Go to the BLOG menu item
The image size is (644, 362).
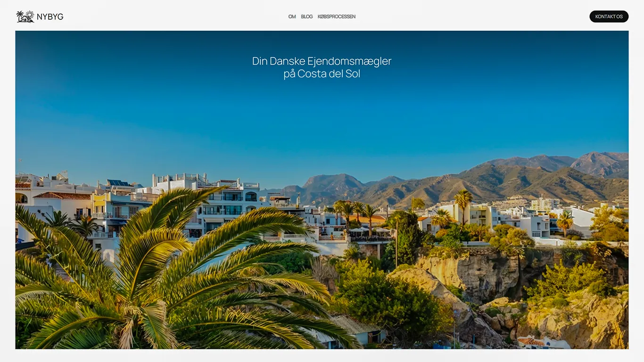point(306,16)
